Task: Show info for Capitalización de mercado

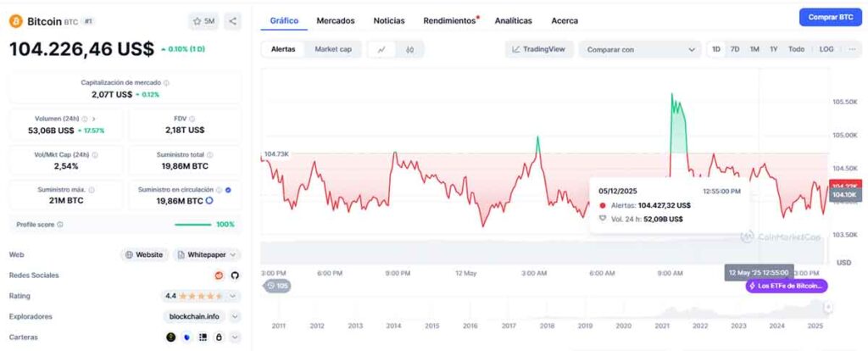Action: tap(166, 82)
